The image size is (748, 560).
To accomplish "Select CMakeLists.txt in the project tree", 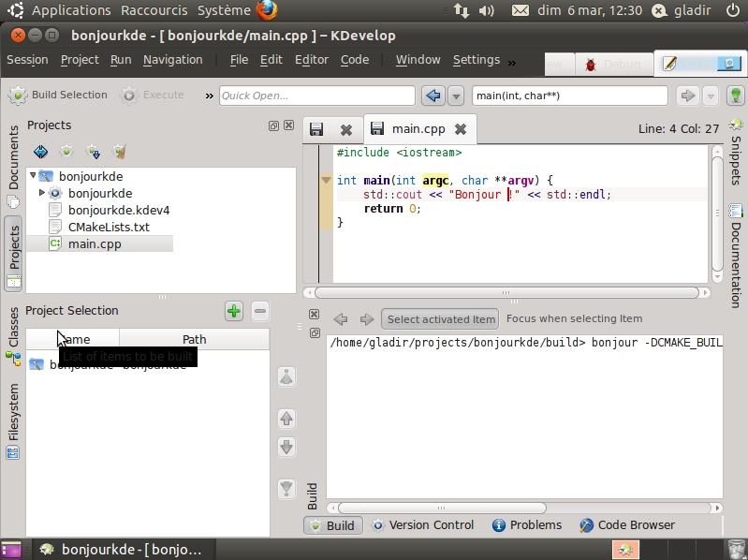I will [x=109, y=227].
